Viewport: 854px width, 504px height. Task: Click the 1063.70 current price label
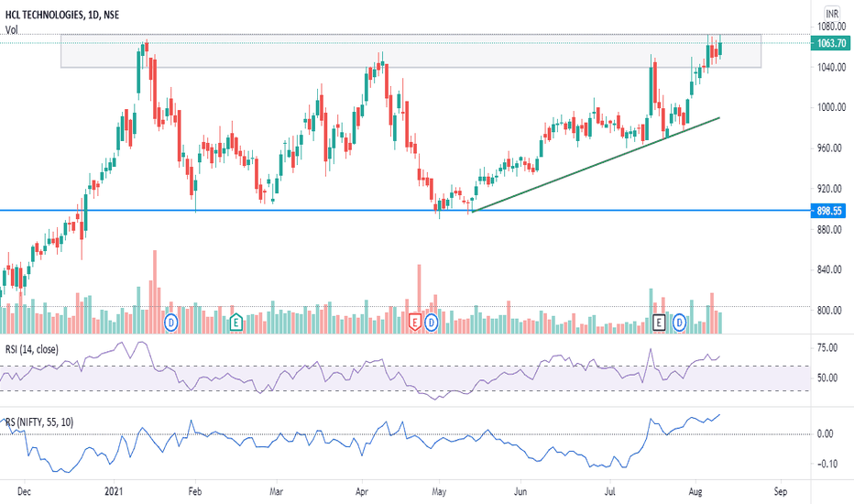click(831, 43)
